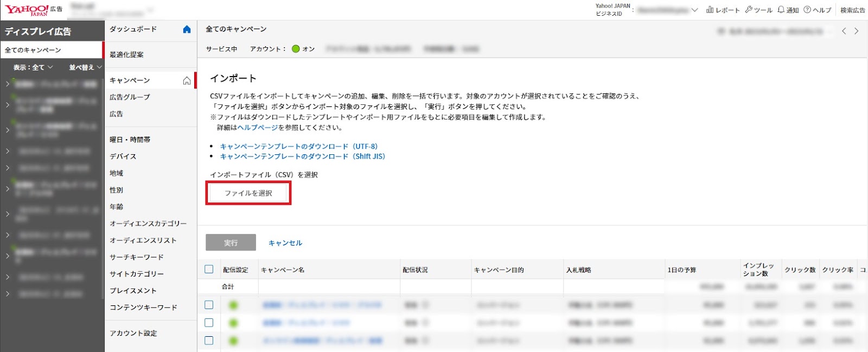This screenshot has width=868, height=352.
Task: Check the first campaign row checkbox
Action: (x=209, y=305)
